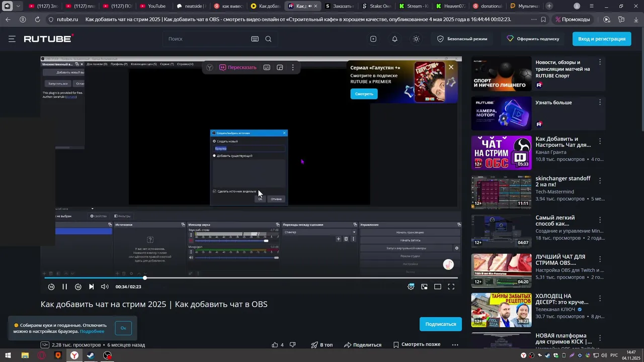644x362 pixels.
Task: Mute the player volume
Action: 105,287
